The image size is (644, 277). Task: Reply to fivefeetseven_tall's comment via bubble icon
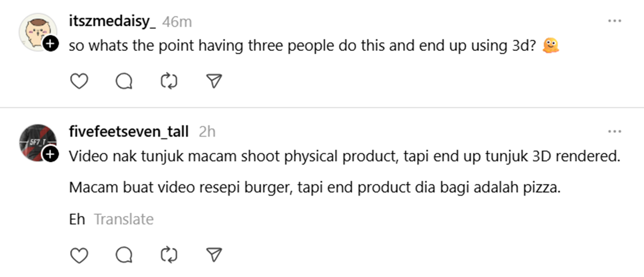pos(124,254)
